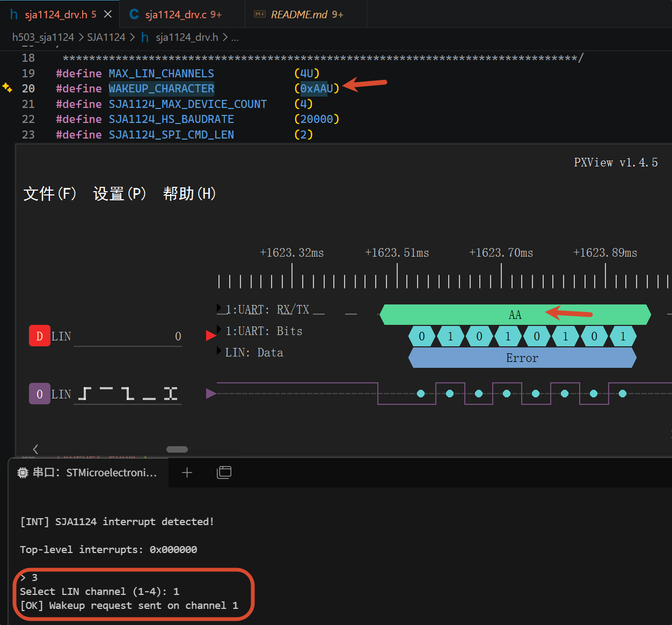Viewport: 672px width, 625px height.
Task: Click the 20000 baudrate value
Action: pyautogui.click(x=317, y=119)
